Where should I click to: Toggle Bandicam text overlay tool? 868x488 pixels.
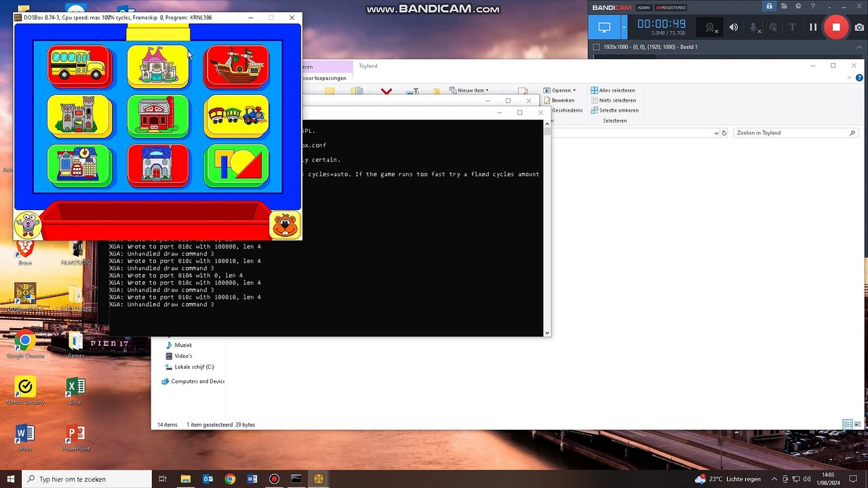click(792, 27)
